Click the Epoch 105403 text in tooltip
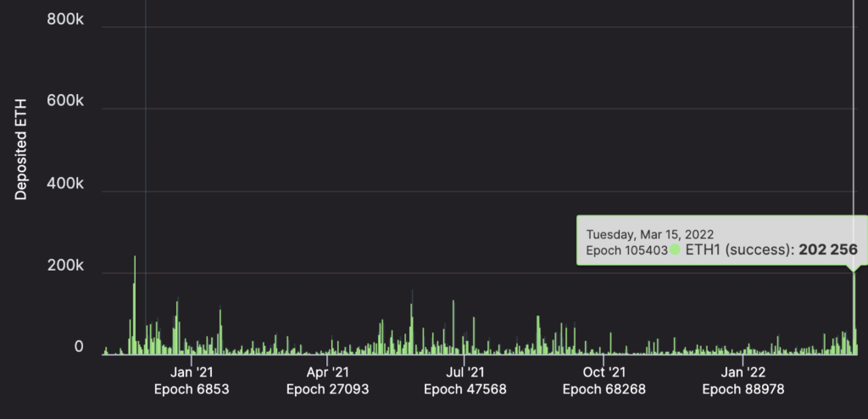 point(626,250)
